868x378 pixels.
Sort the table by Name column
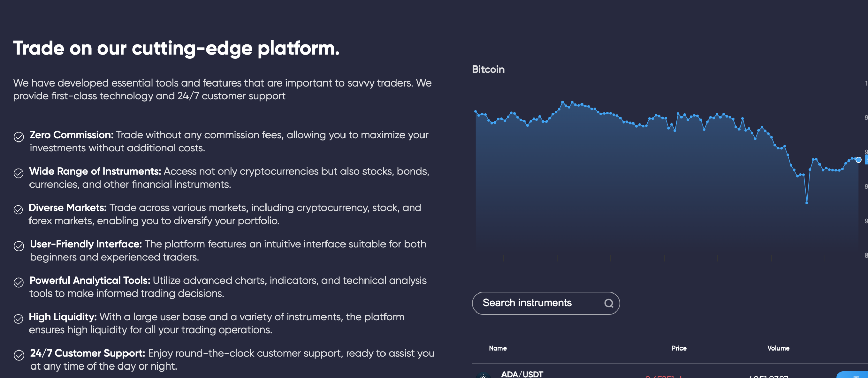[x=498, y=348]
